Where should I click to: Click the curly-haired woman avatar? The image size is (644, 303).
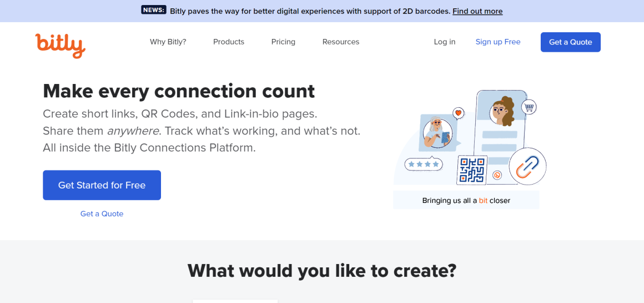click(502, 111)
